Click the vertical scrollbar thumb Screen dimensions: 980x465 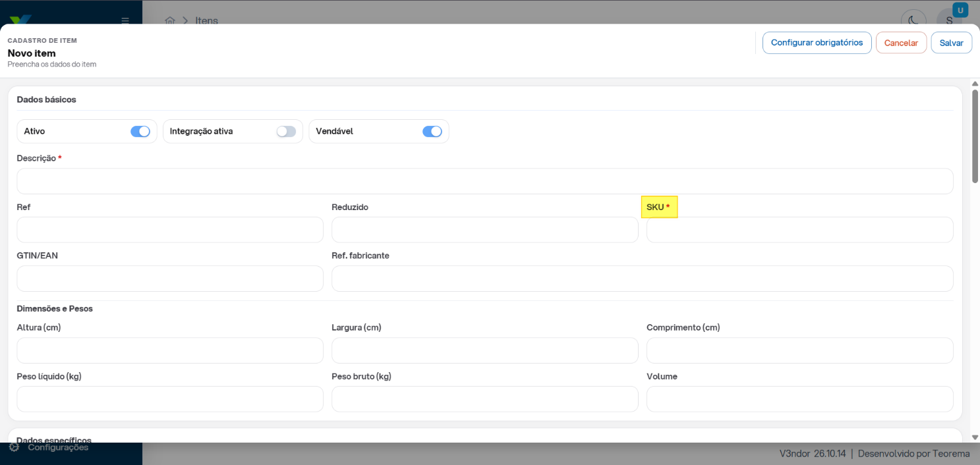[x=975, y=136]
